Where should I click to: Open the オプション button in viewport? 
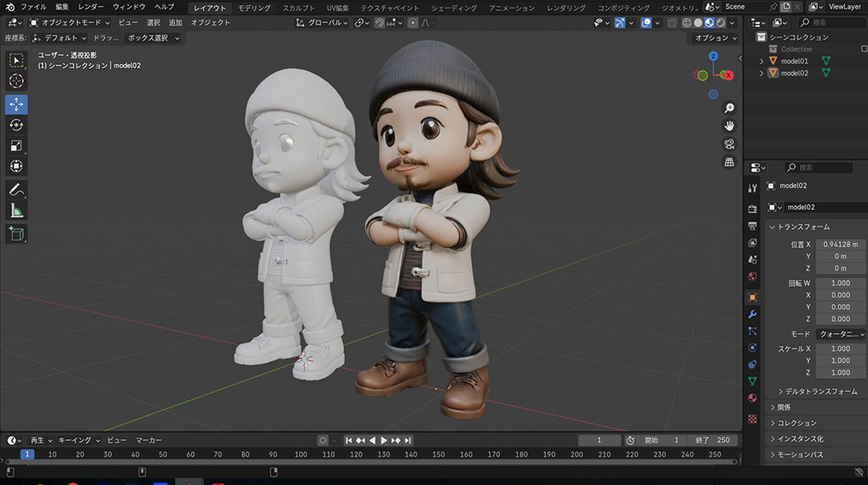(715, 38)
